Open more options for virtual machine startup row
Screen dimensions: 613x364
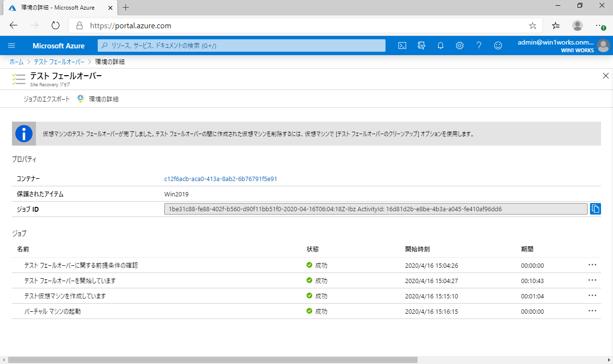pos(592,311)
